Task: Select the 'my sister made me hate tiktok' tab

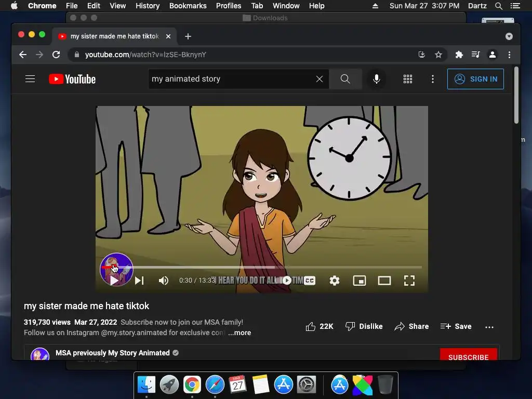Action: click(x=114, y=36)
